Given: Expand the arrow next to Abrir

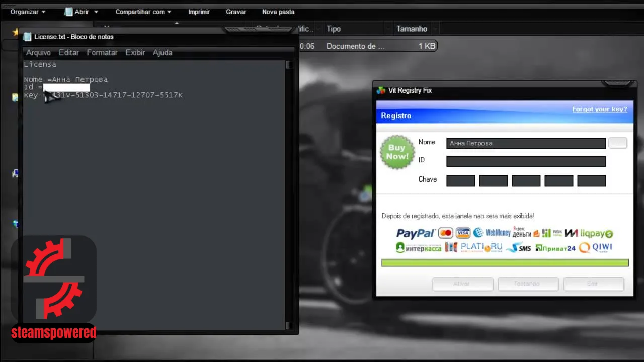Looking at the screenshot, I should pos(96,12).
